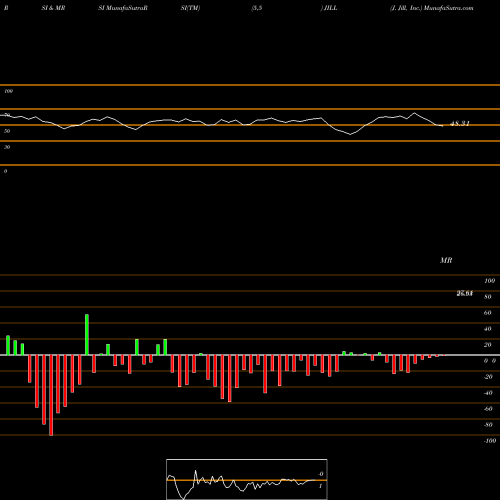Click the MR label above histogram
Viewport: 500px width, 500px height.
point(446,260)
